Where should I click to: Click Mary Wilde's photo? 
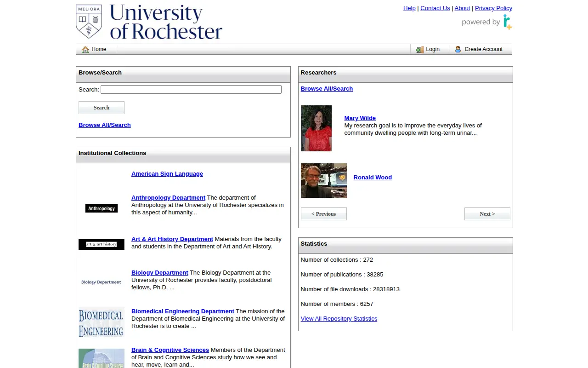[316, 128]
